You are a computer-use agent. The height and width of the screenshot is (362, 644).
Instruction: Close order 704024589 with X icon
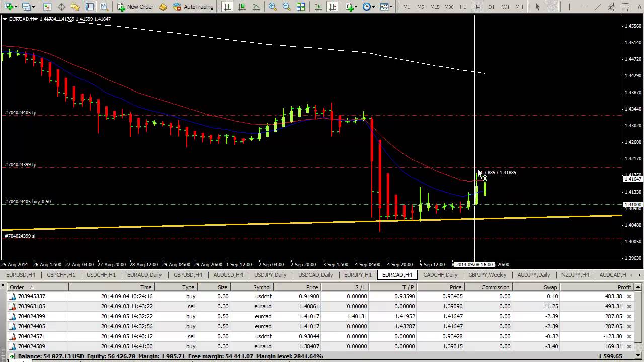tap(629, 346)
